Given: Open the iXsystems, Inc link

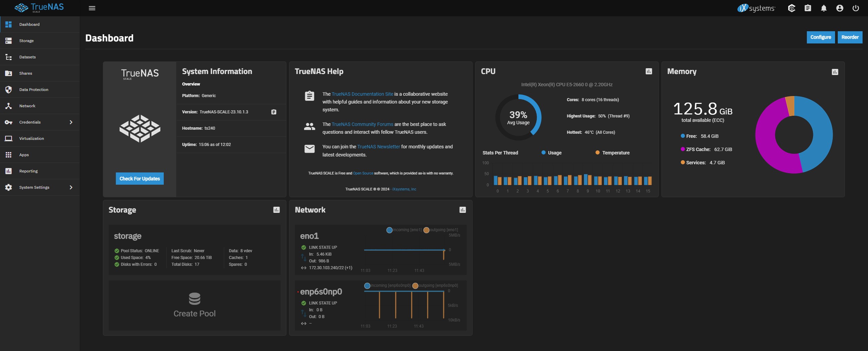Looking at the screenshot, I should tap(404, 189).
